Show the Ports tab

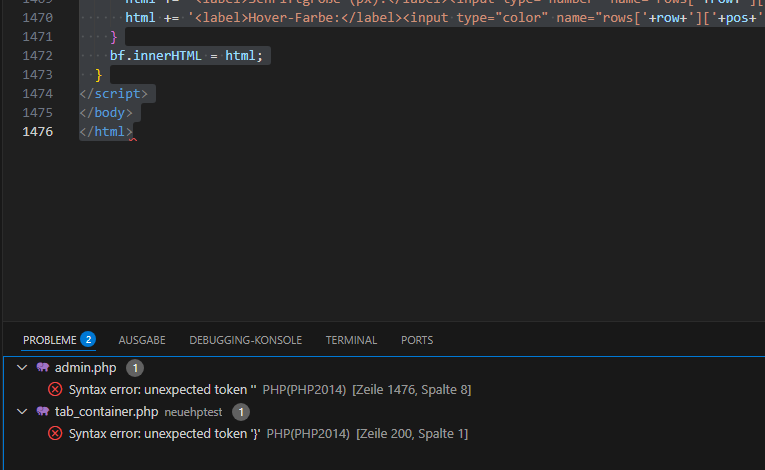tap(417, 340)
